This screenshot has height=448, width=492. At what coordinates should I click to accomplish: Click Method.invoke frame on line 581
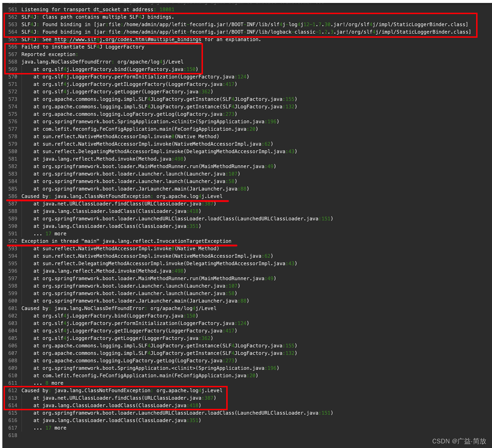tap(110, 159)
